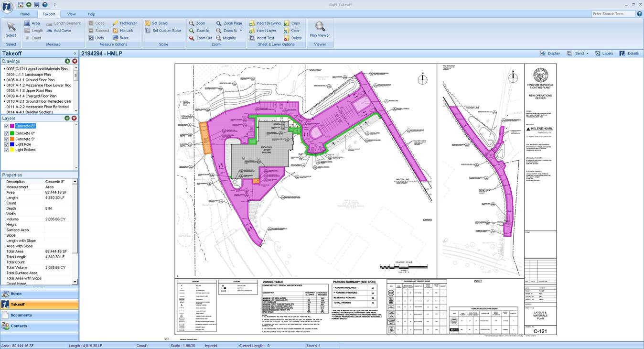Open the Home ribbon tab
The width and height of the screenshot is (644, 349).
25,14
